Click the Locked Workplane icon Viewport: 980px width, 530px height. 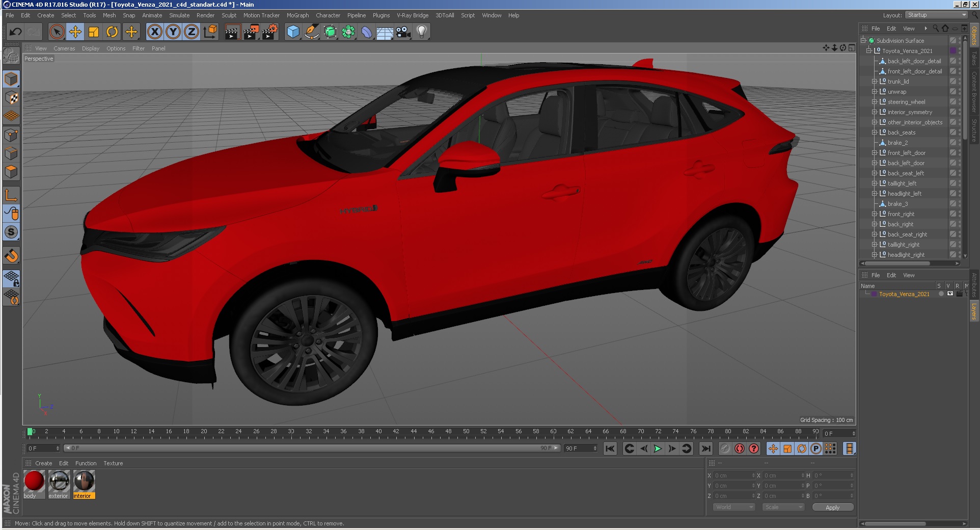[x=11, y=278]
